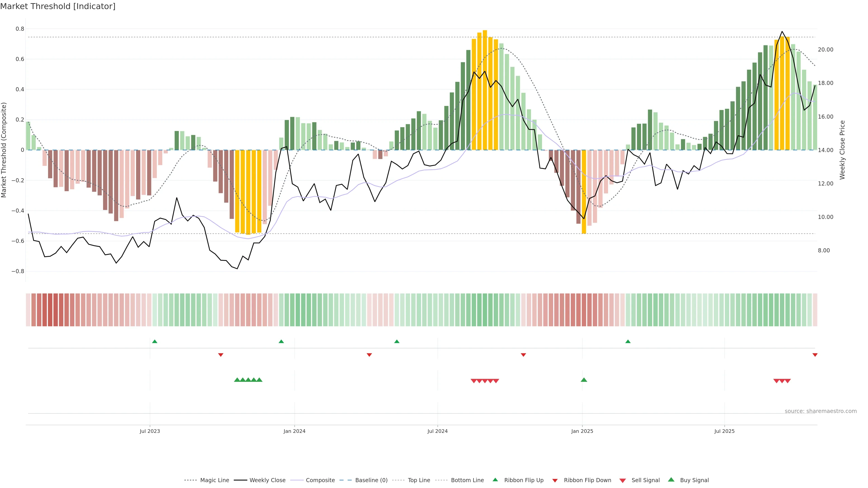Click the lone Buy Signal marker at Jan 2025
This screenshot has height=488, width=868.
point(584,380)
